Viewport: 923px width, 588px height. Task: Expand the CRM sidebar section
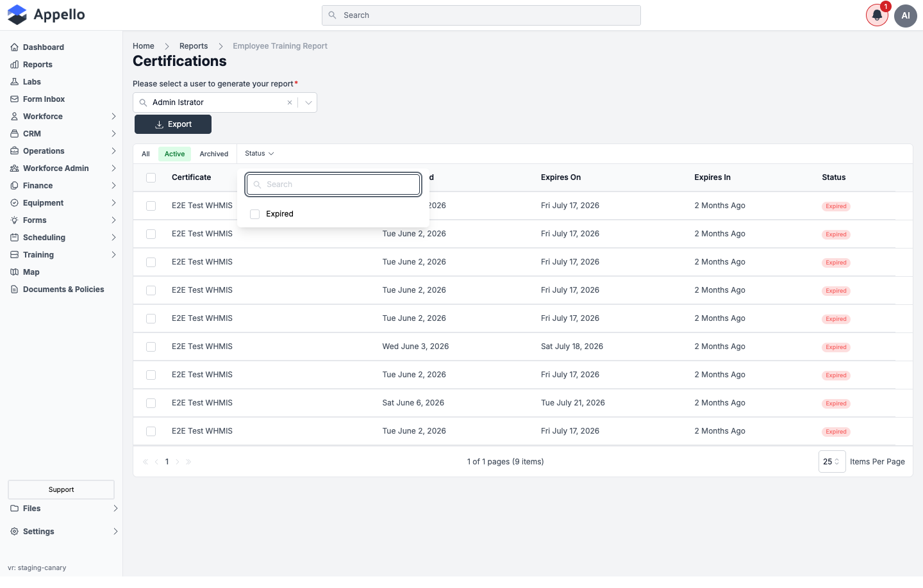113,134
